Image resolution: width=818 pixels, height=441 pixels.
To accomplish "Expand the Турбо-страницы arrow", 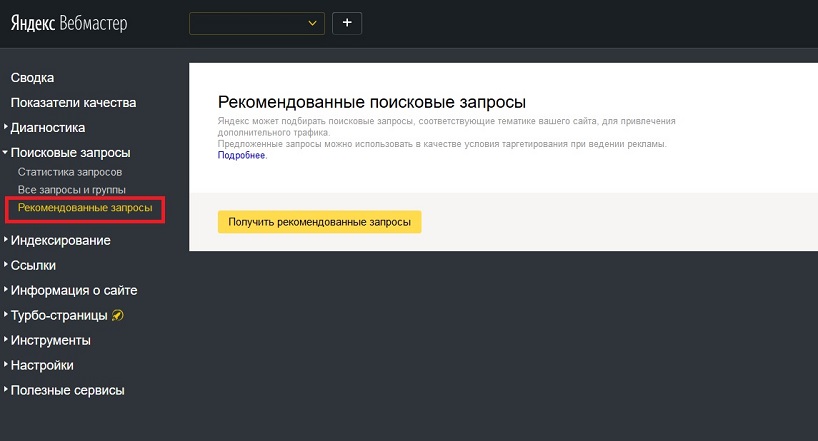I will click(6, 315).
